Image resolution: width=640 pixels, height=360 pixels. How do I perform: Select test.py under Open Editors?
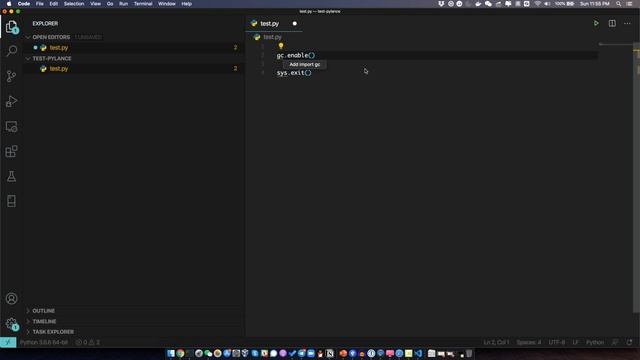(x=134, y=48)
